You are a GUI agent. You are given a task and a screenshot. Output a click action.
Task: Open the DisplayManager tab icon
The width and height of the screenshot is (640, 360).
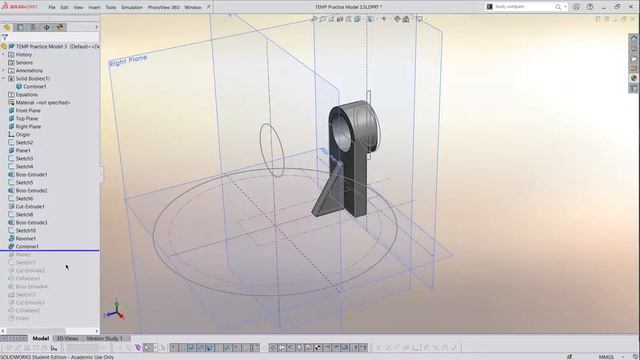tap(60, 27)
